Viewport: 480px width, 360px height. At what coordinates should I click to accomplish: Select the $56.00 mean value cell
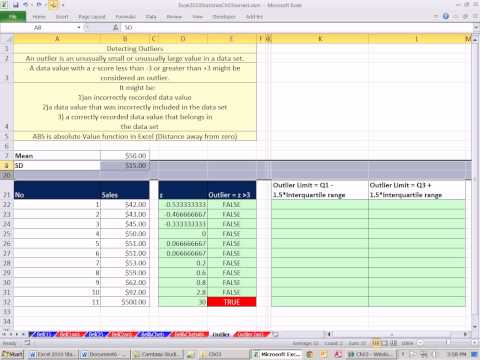click(x=125, y=156)
